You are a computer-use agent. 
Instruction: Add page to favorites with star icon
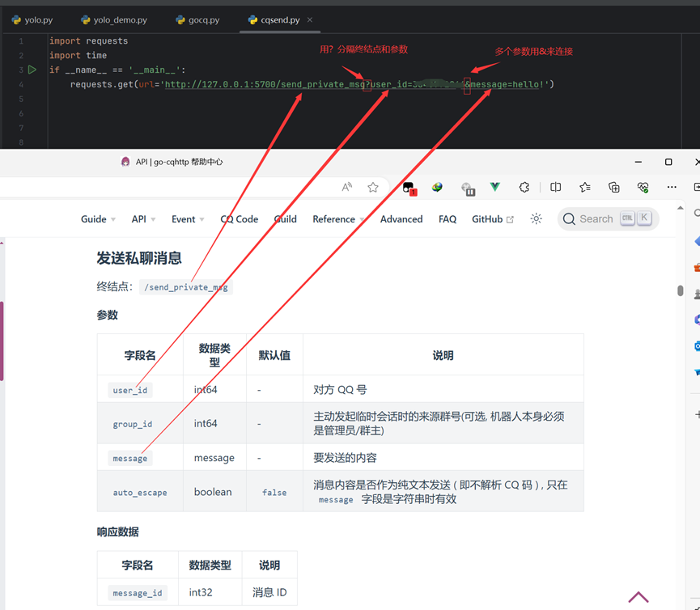pyautogui.click(x=373, y=187)
